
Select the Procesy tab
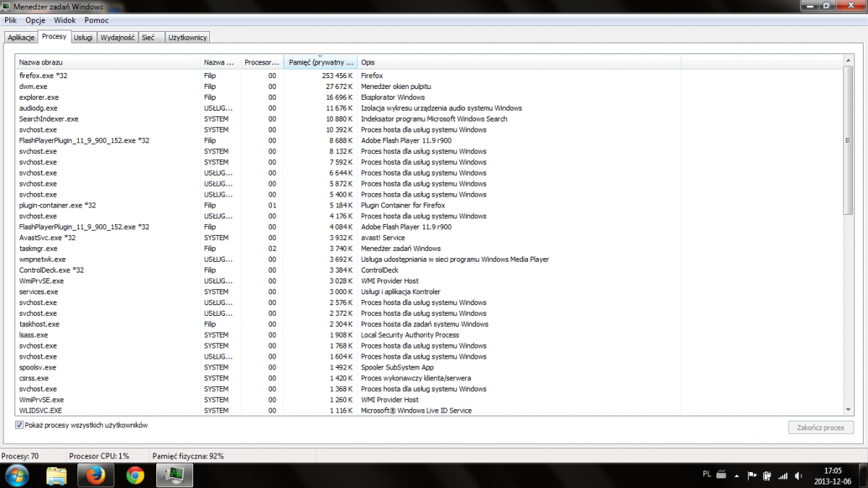click(x=54, y=36)
